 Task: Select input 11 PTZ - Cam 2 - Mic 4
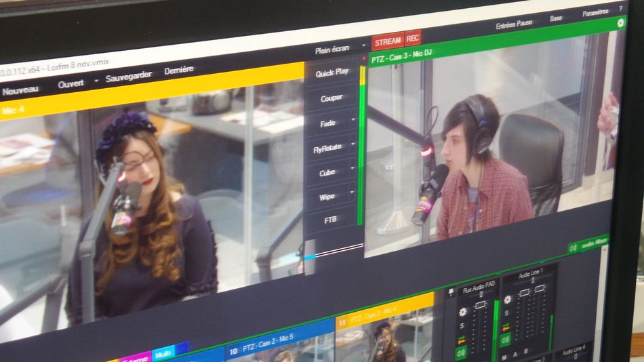tap(385, 327)
